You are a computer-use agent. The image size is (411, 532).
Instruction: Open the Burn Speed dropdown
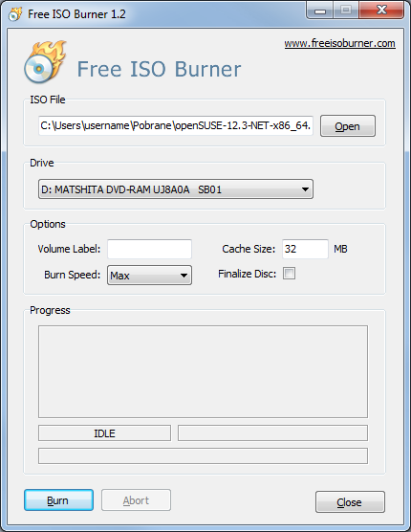pos(149,276)
